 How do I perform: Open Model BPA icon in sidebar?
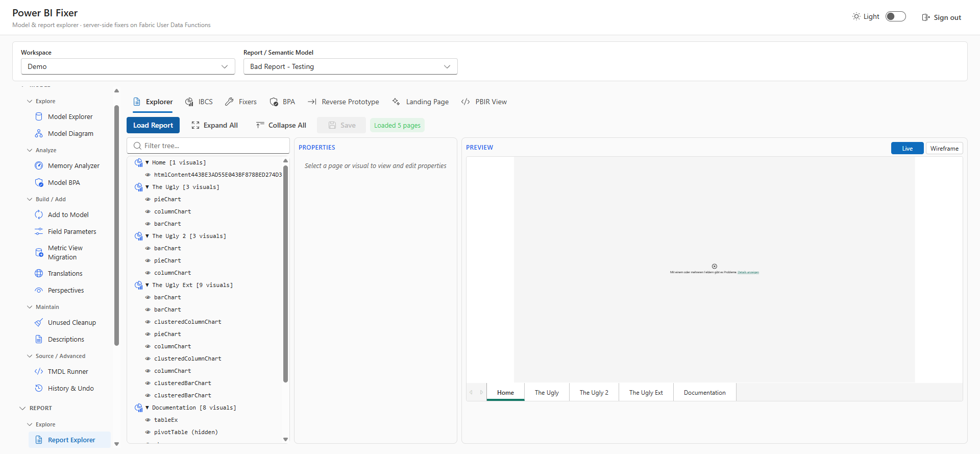point(39,182)
